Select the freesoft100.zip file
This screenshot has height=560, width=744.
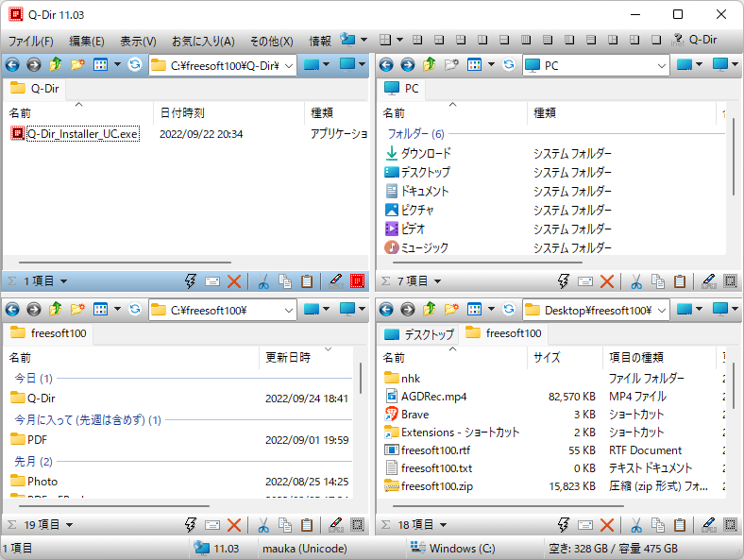437,485
